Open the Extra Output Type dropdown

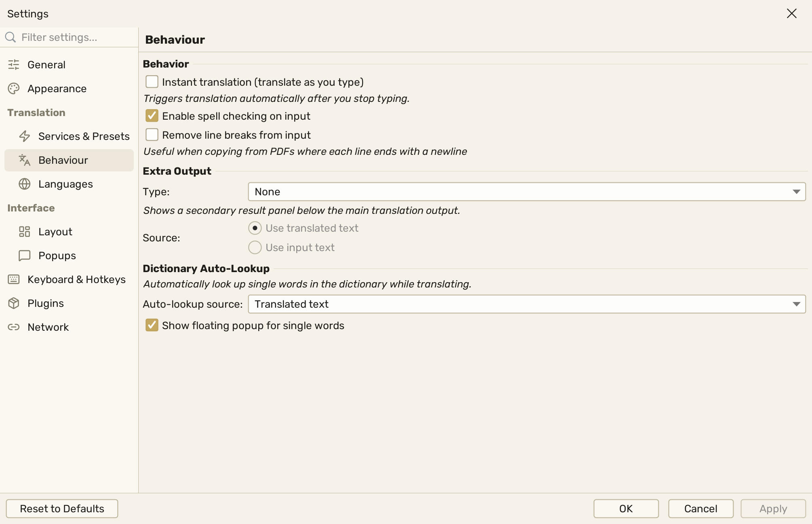point(527,192)
